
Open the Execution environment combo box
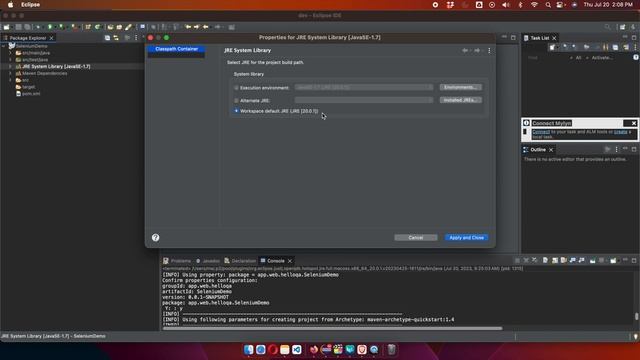(x=364, y=87)
